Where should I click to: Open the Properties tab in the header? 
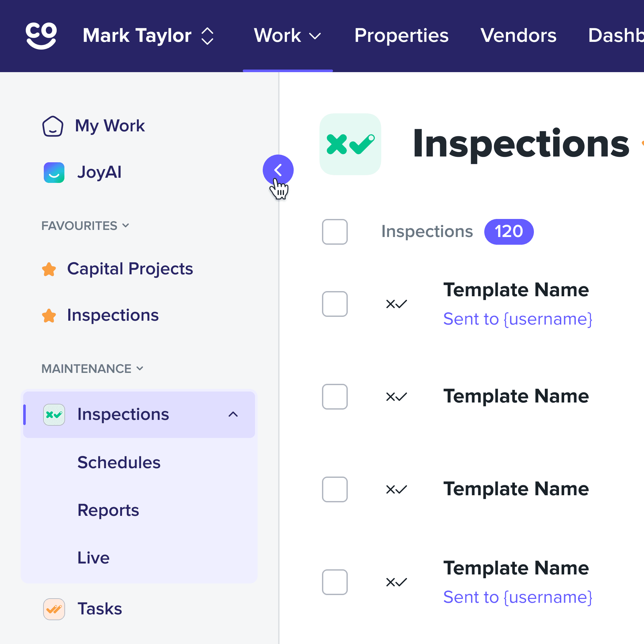click(401, 36)
